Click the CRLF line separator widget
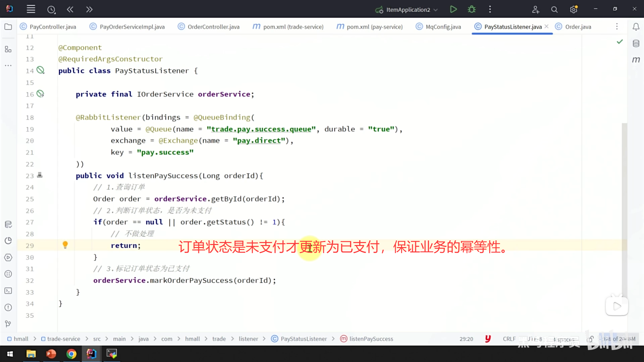The image size is (644, 362). click(x=509, y=339)
